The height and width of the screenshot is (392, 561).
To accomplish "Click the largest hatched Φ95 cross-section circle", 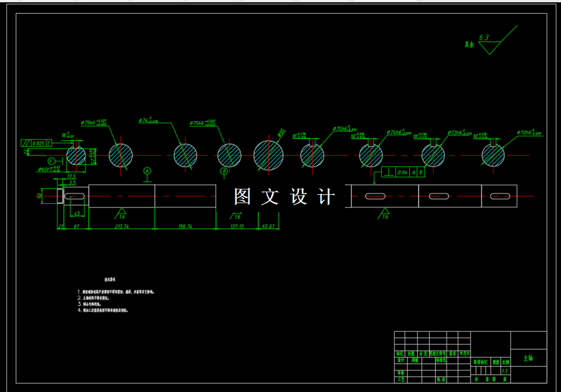I will [268, 155].
